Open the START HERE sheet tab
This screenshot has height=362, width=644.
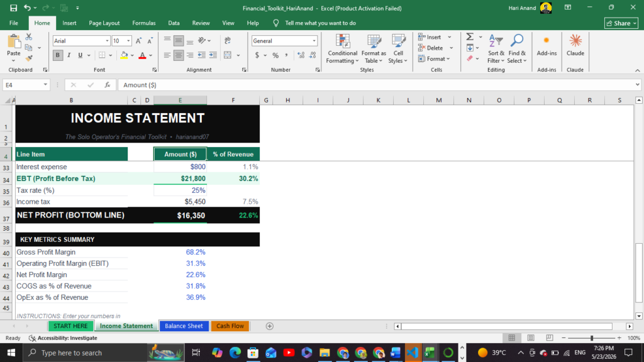(70, 326)
